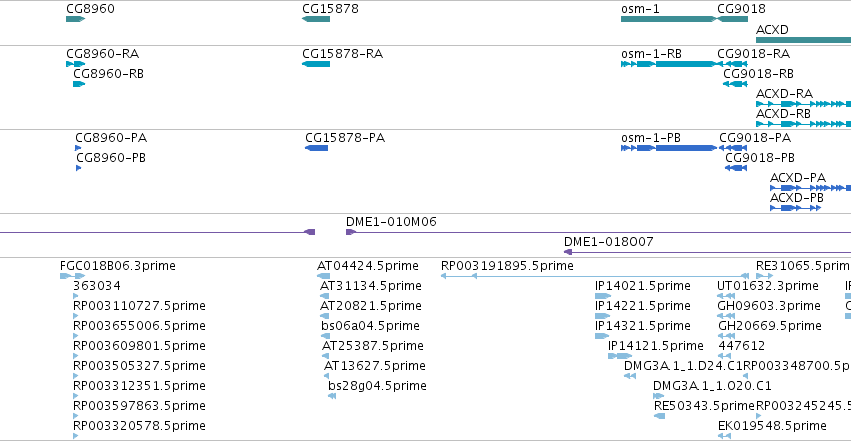Screen dimensions: 851x441
Task: Select the bs28g04.5prime EST glyph
Action: tap(332, 397)
